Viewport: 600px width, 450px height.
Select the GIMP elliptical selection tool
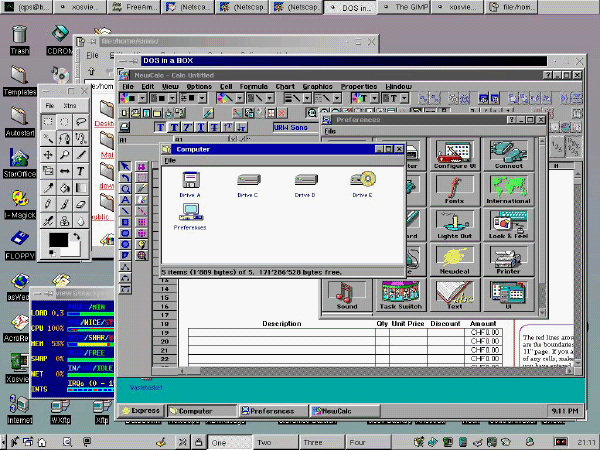click(64, 122)
